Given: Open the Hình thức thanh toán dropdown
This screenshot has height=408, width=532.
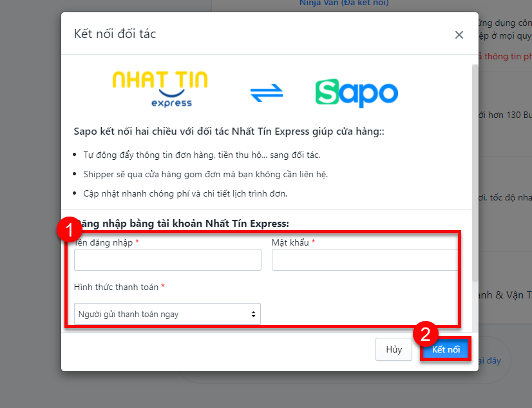Looking at the screenshot, I should (x=167, y=314).
